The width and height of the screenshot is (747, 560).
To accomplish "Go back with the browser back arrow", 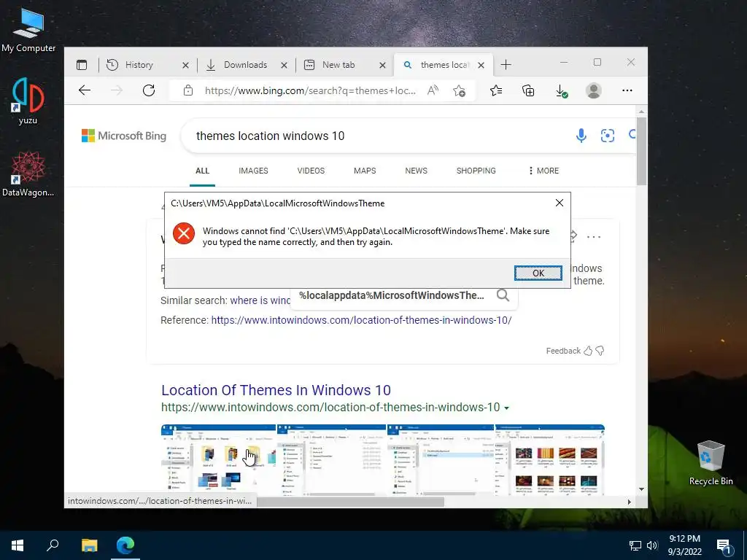I will (85, 90).
